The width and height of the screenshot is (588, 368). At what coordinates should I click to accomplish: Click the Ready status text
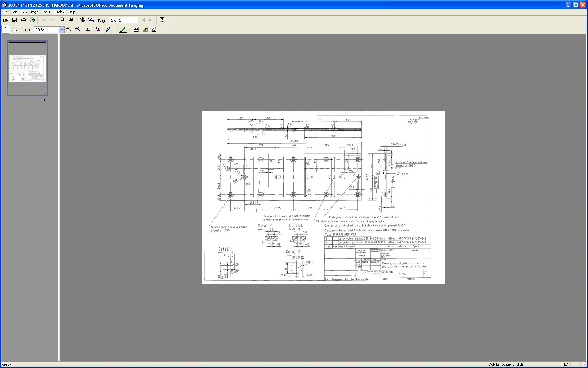pos(6,364)
